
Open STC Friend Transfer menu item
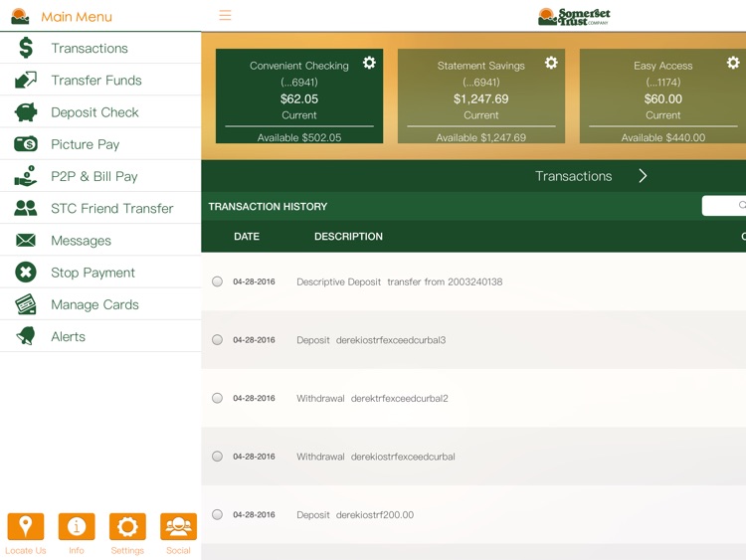coord(100,209)
